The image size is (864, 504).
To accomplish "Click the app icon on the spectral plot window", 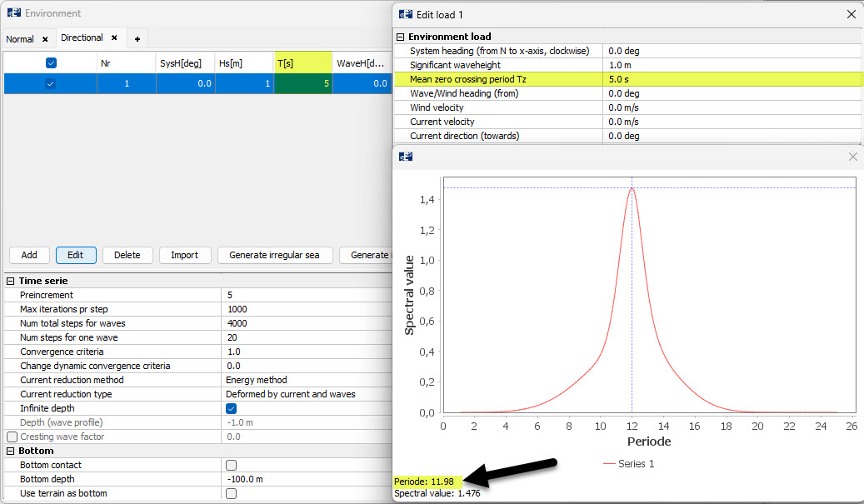I will (x=406, y=156).
